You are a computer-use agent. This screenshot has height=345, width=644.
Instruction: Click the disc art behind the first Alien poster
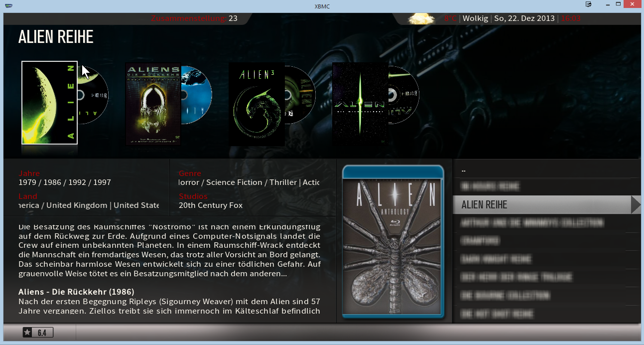pyautogui.click(x=94, y=95)
